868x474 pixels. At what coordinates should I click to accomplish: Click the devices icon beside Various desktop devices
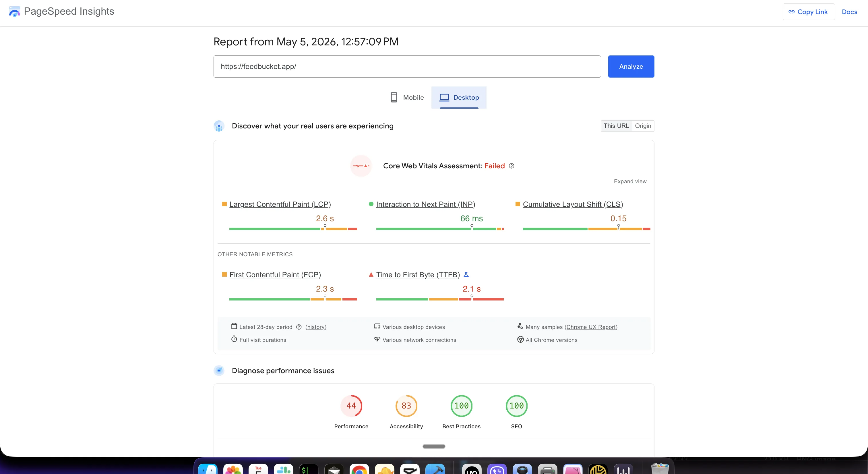point(377,326)
